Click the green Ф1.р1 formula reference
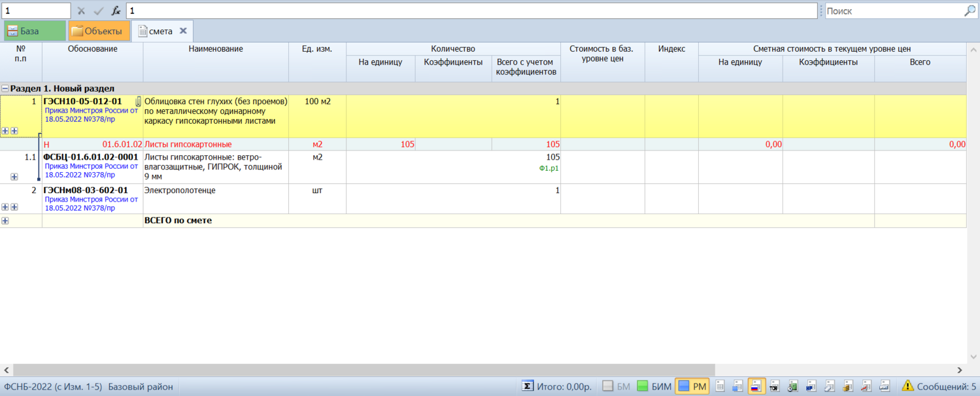980x396 pixels. click(549, 168)
